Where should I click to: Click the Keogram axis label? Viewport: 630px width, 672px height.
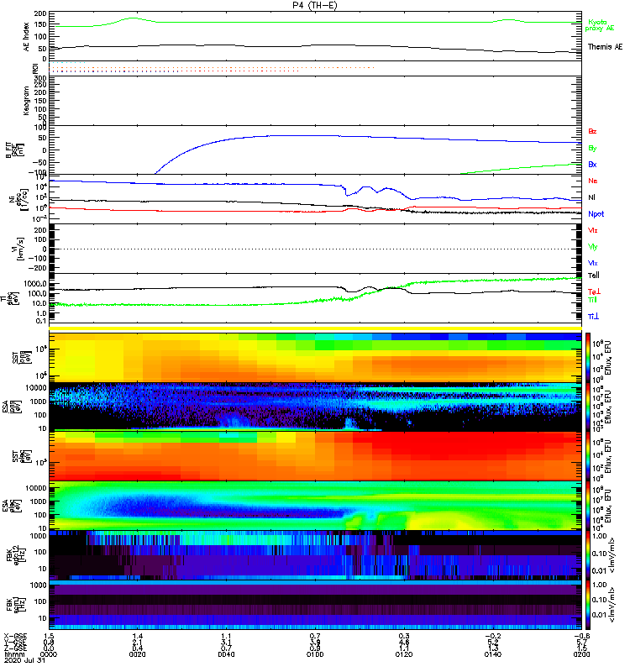tap(27, 100)
